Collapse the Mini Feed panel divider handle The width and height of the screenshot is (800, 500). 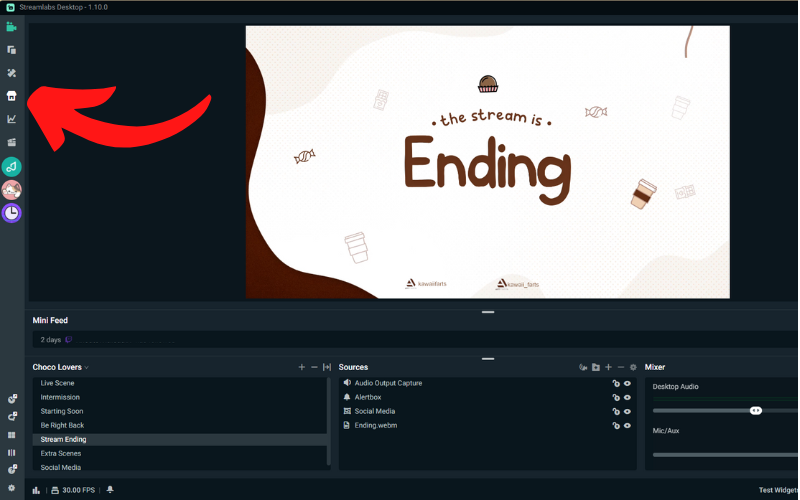(488, 312)
